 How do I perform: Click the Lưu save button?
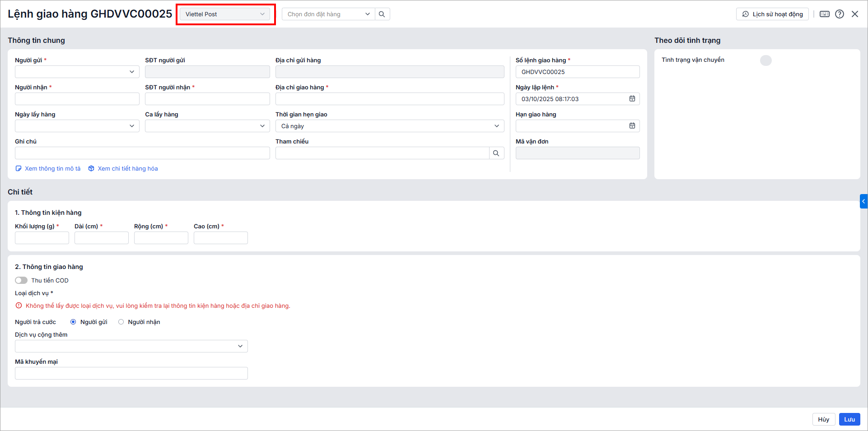[x=849, y=419]
